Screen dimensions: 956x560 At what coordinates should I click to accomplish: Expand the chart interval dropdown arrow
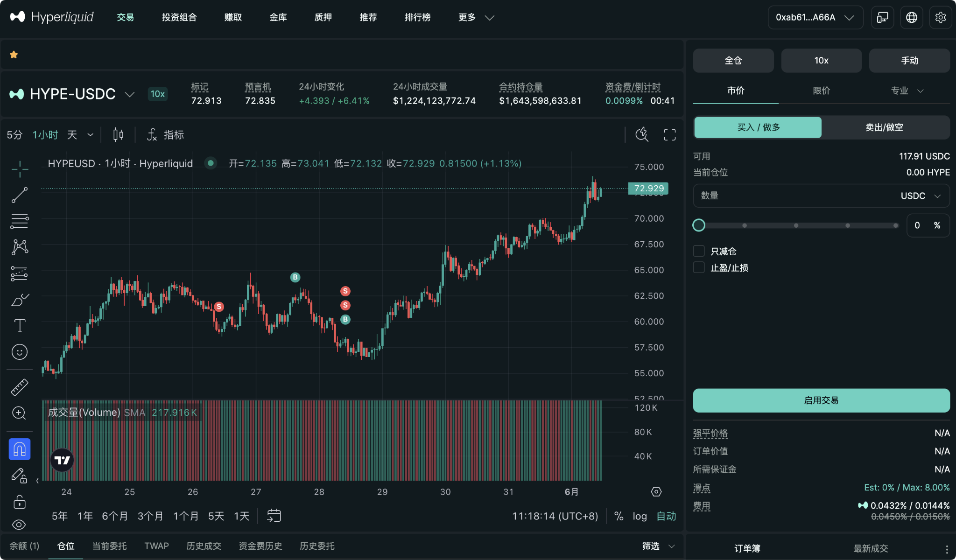[x=91, y=135]
